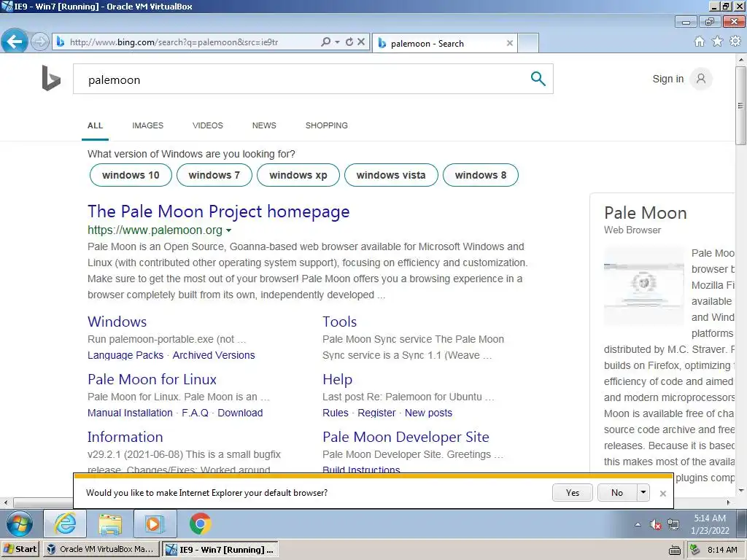Viewport: 747px width, 560px height.
Task: Click the network tray icon in guest
Action: (x=673, y=525)
